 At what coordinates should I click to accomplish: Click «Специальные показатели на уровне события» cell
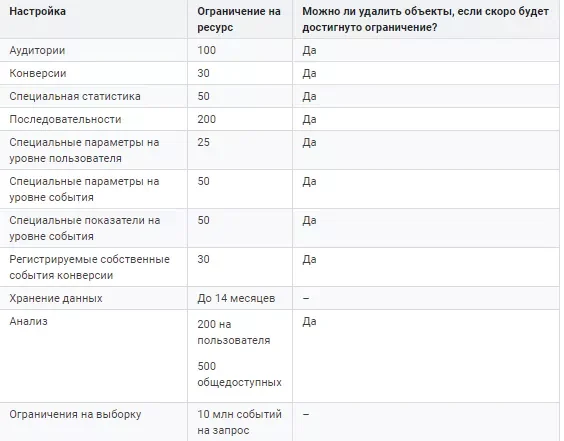click(85, 228)
